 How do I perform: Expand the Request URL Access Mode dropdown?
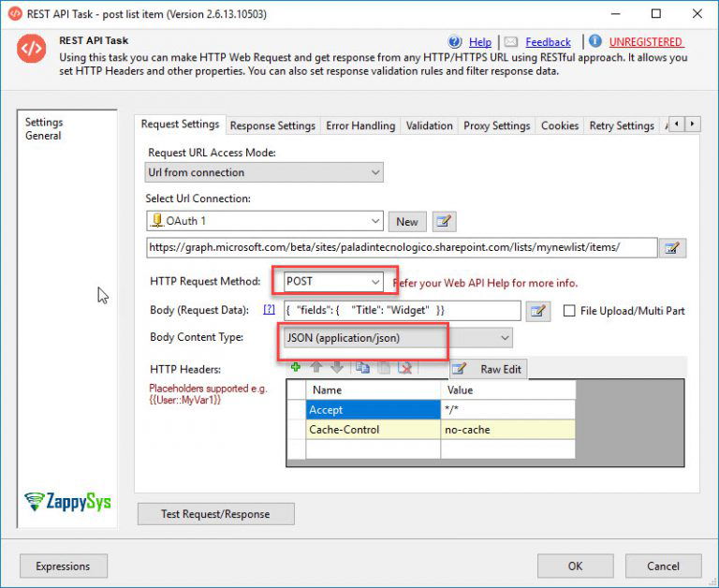pyautogui.click(x=375, y=172)
